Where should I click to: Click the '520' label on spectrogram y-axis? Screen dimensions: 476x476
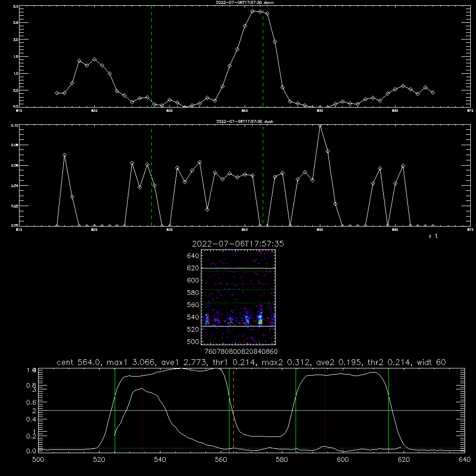click(193, 329)
